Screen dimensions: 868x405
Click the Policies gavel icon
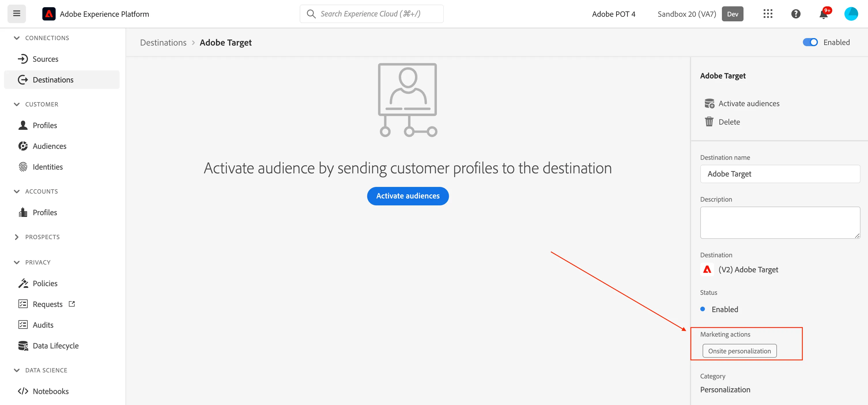point(23,283)
